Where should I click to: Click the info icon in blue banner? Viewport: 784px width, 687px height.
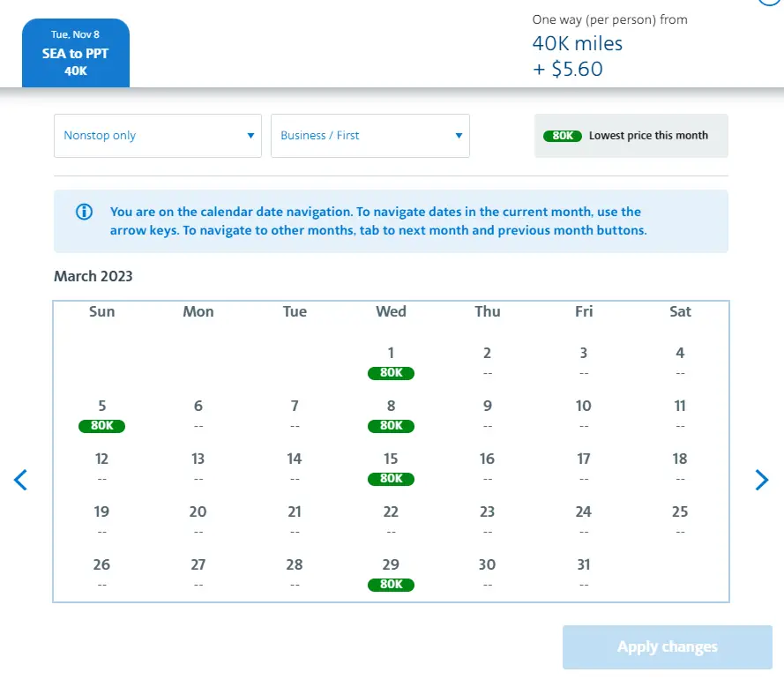[84, 212]
